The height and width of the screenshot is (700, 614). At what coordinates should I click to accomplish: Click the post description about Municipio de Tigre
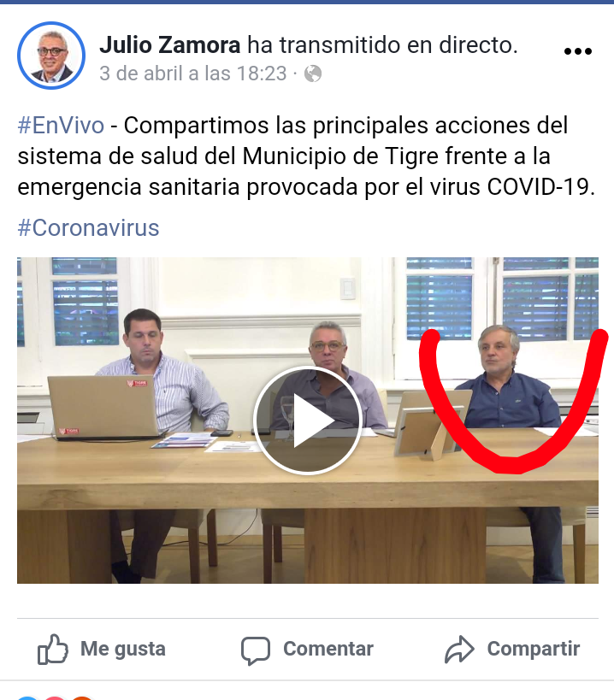[306, 156]
